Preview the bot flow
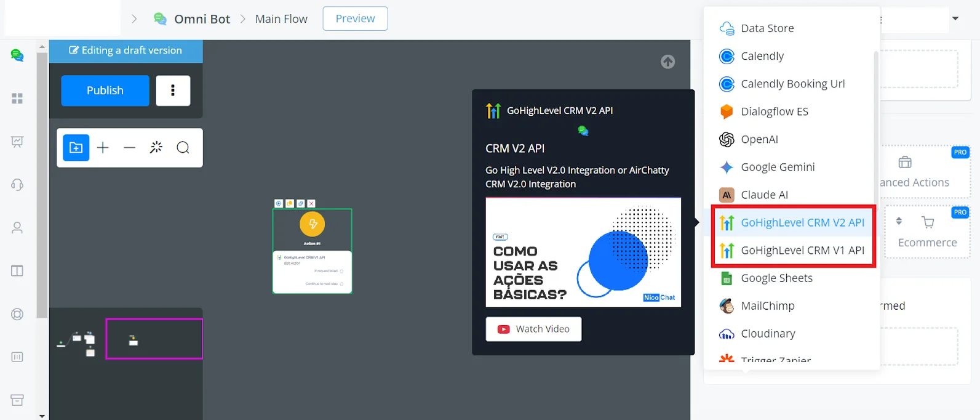The image size is (980, 420). click(x=355, y=18)
